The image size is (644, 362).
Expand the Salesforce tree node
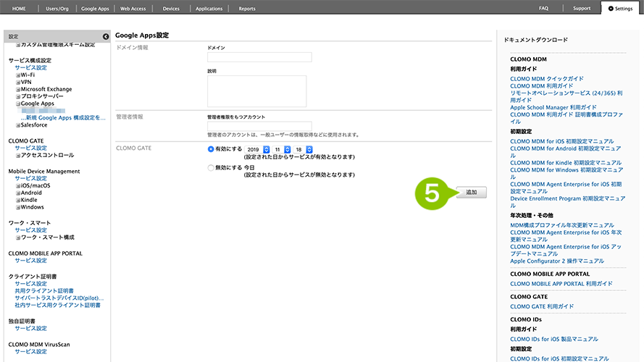pos(18,125)
